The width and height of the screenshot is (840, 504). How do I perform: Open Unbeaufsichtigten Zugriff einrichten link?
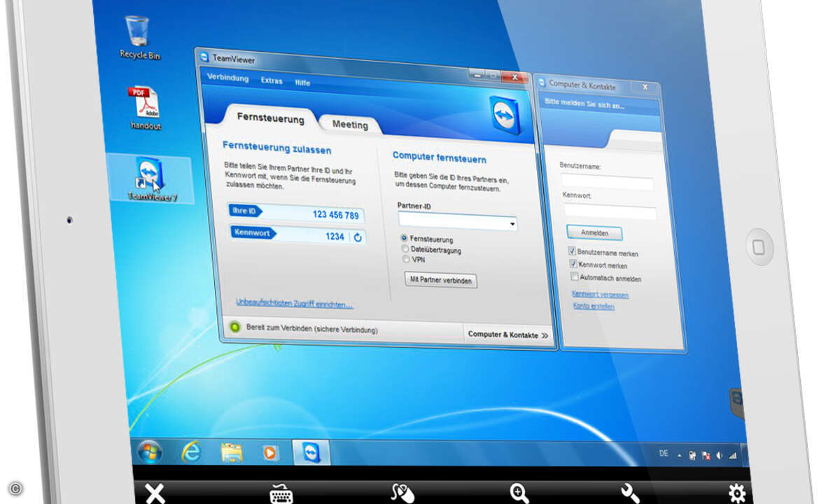294,303
